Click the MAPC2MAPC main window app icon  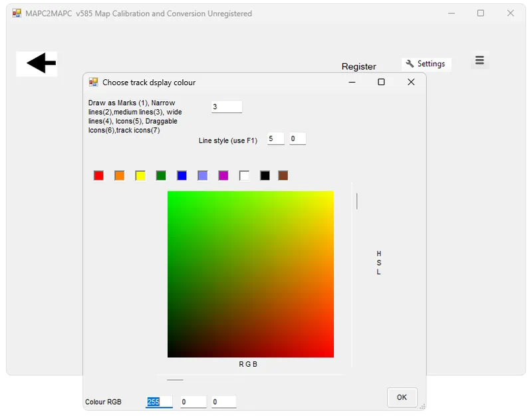(17, 13)
